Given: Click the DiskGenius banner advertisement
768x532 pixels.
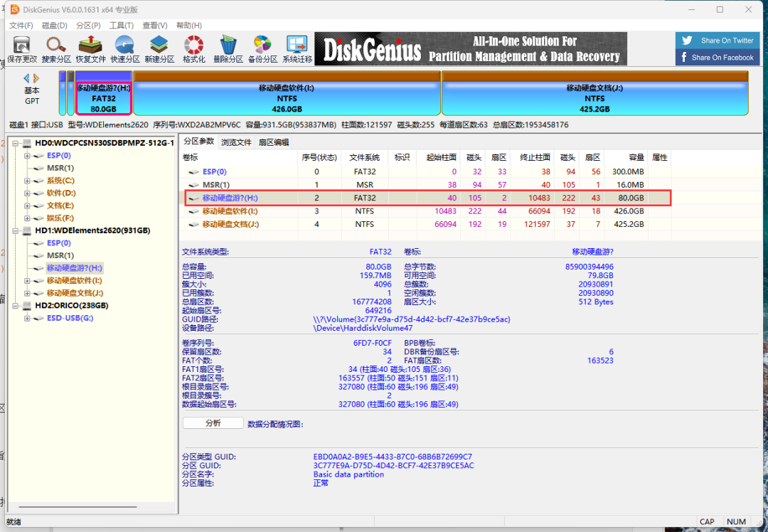Looking at the screenshot, I should (471, 49).
